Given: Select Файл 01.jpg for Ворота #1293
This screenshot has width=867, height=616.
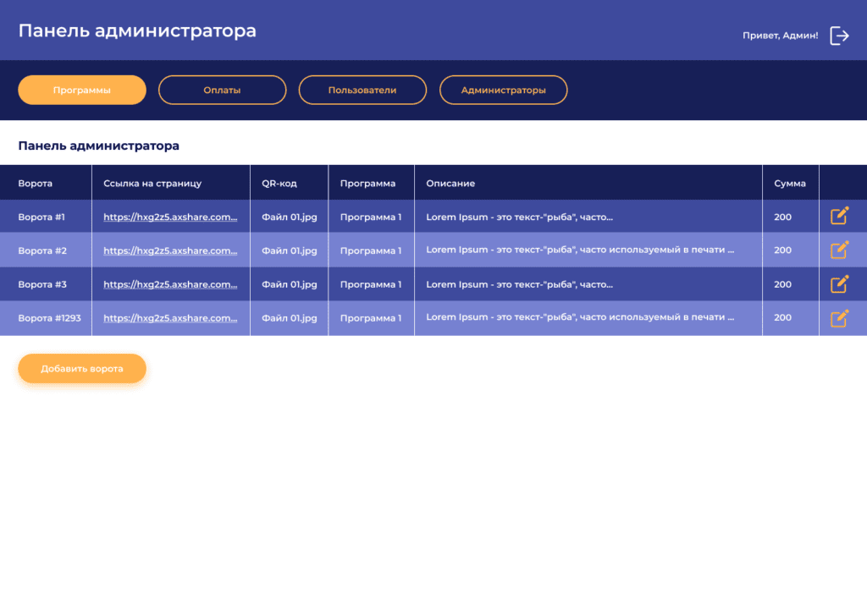Looking at the screenshot, I should point(290,318).
